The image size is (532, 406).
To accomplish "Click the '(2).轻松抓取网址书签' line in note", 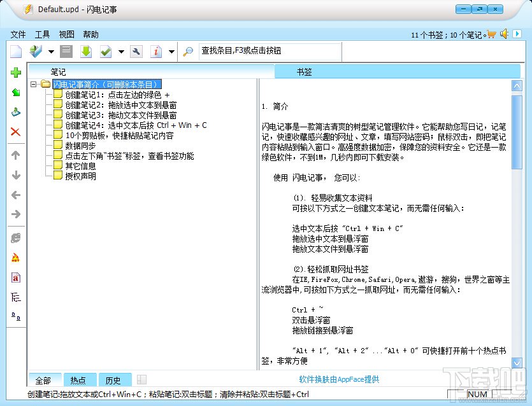I will tap(331, 269).
